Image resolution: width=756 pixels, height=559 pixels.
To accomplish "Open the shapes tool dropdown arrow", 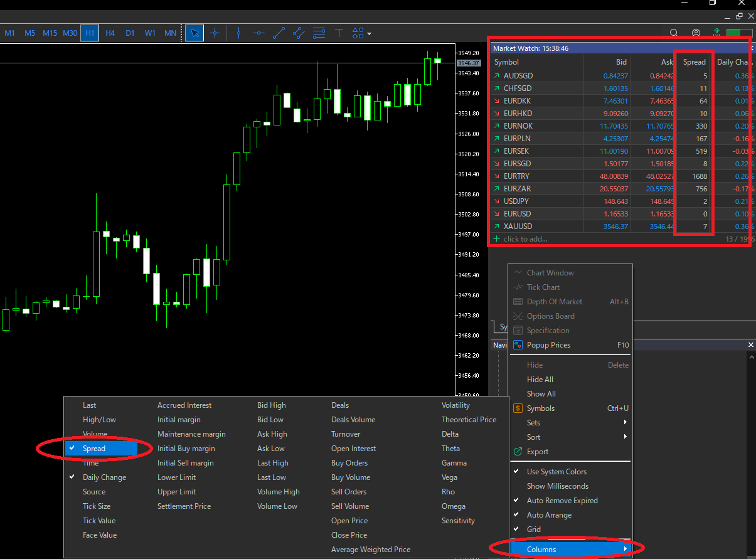I will 369,33.
